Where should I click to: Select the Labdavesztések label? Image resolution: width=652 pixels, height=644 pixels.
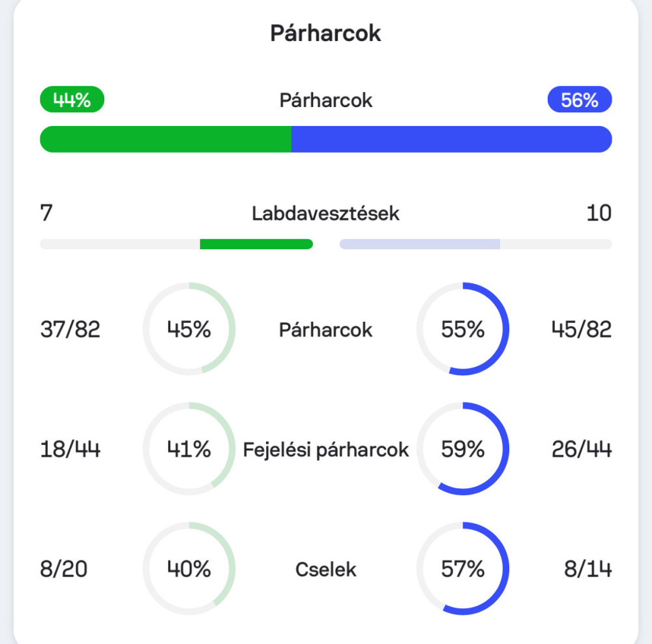point(325,213)
